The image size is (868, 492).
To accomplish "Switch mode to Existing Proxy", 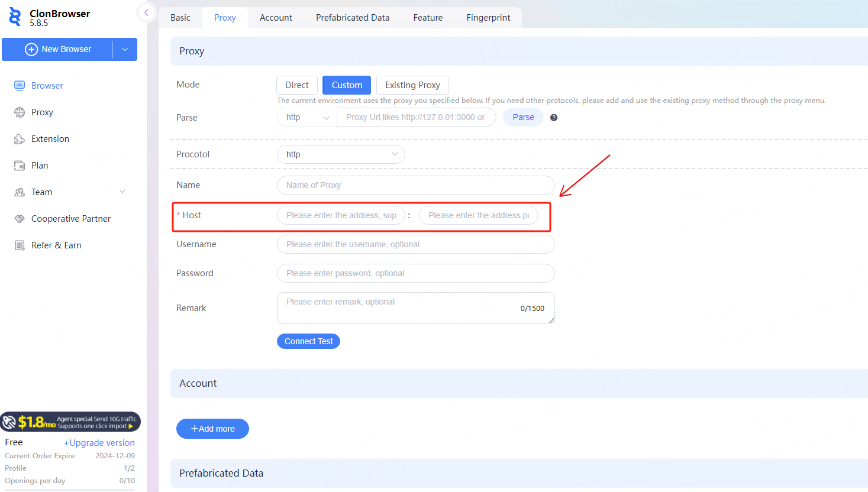I will pyautogui.click(x=412, y=85).
